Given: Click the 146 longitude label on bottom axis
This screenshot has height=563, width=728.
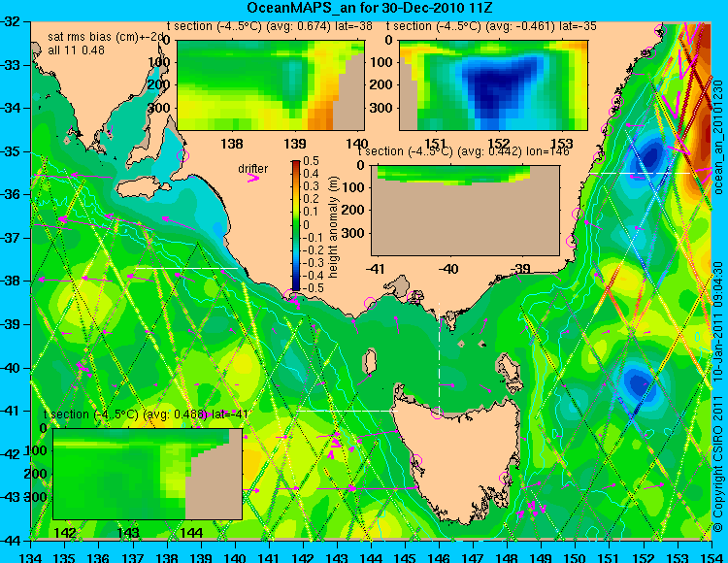Looking at the screenshot, I should pos(439,557).
